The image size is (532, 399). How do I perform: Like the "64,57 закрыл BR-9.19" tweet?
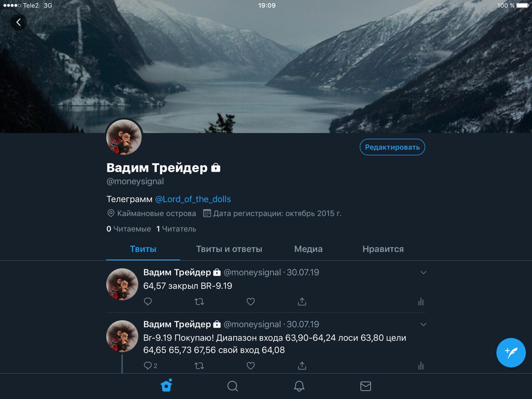tap(251, 302)
